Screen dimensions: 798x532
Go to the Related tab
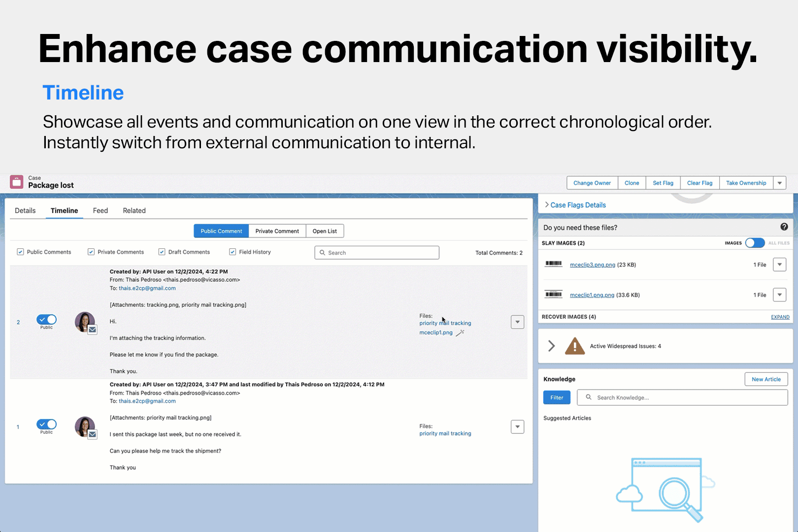pyautogui.click(x=134, y=210)
